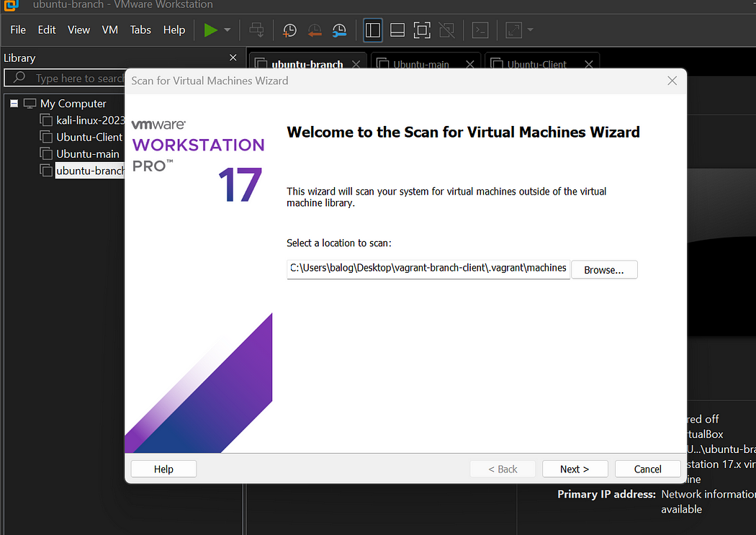756x535 pixels.
Task: Click the green Power On play icon
Action: 210,30
